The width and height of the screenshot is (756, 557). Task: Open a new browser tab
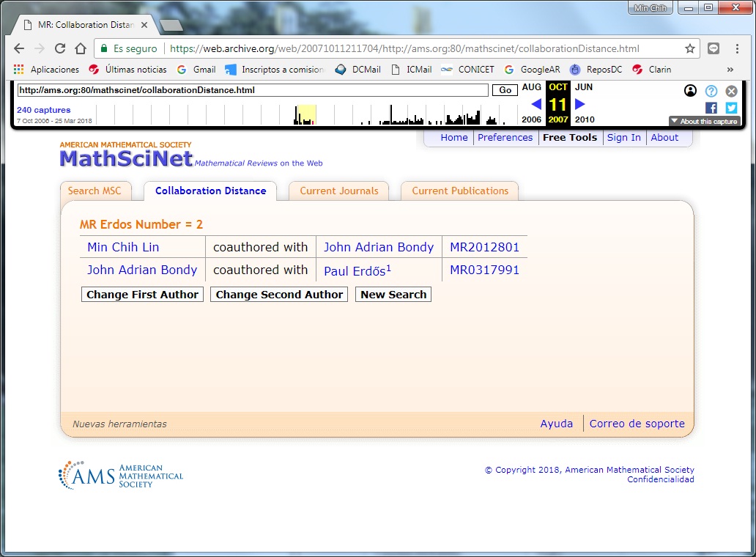[171, 25]
